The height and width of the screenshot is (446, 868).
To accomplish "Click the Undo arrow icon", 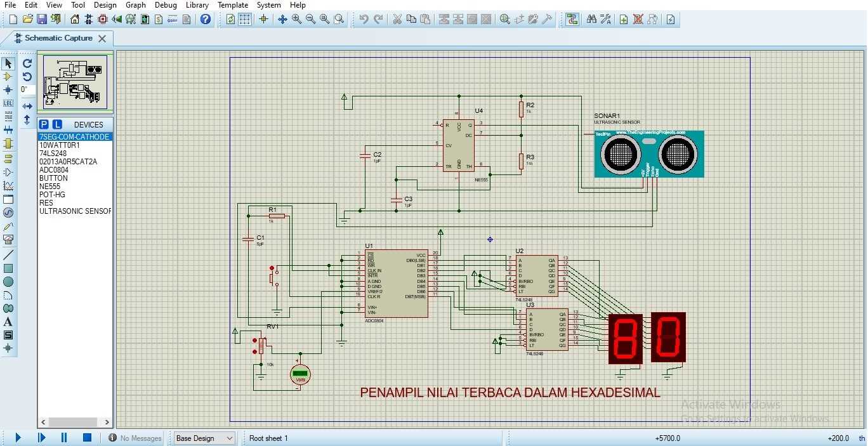I will [x=364, y=19].
